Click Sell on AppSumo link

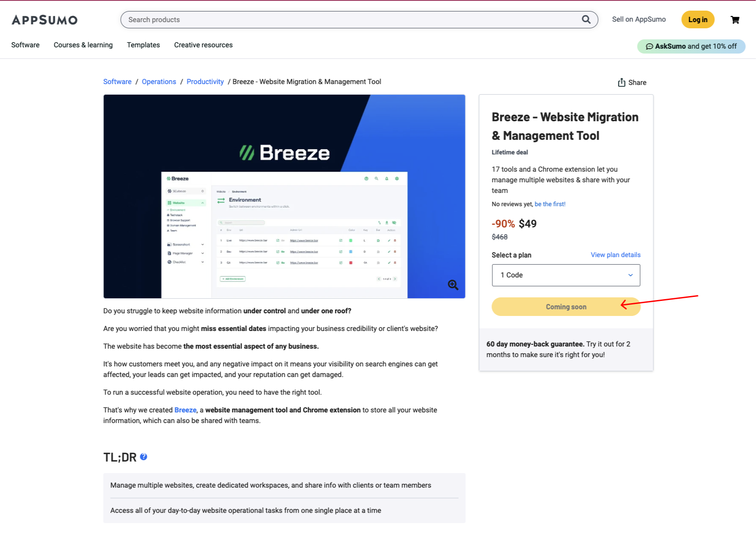(639, 19)
